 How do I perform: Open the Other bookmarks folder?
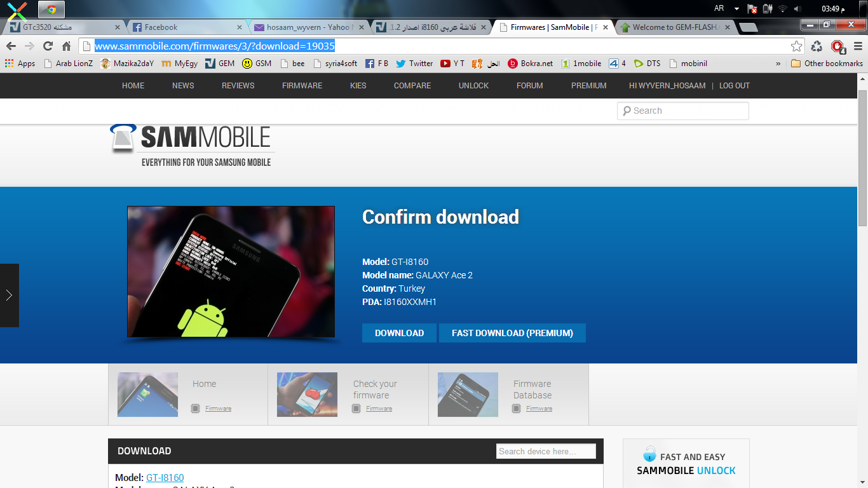(827, 64)
